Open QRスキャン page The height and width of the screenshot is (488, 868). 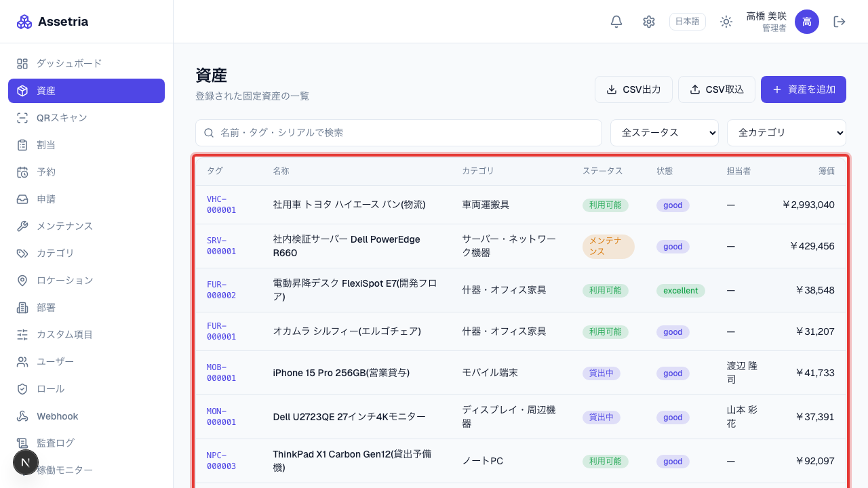click(x=86, y=118)
